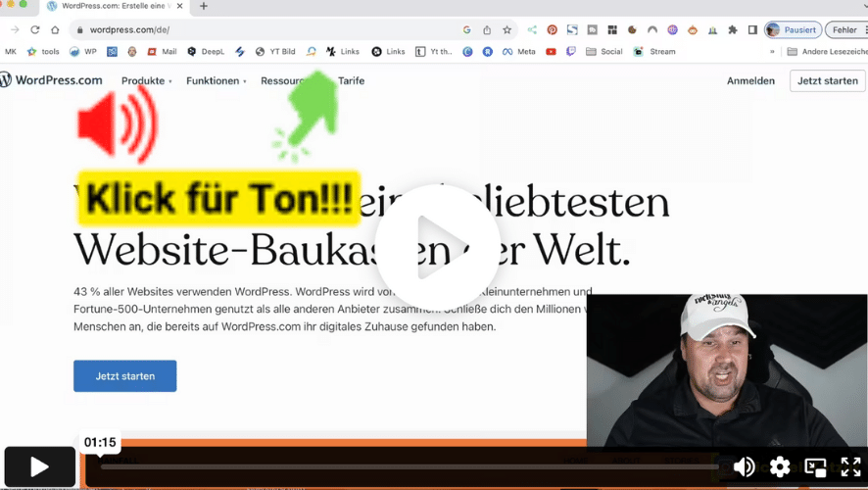The width and height of the screenshot is (868, 490).
Task: Click the lightning-bolt bookmark icon
Action: point(240,52)
